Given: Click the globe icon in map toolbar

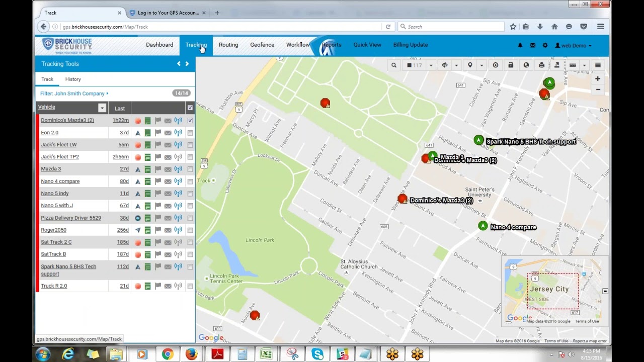Looking at the screenshot, I should [x=526, y=65].
